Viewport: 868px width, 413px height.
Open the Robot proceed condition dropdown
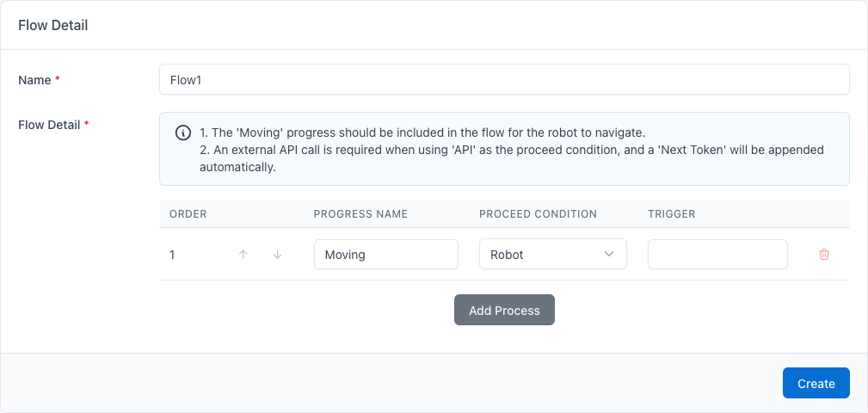pos(544,255)
